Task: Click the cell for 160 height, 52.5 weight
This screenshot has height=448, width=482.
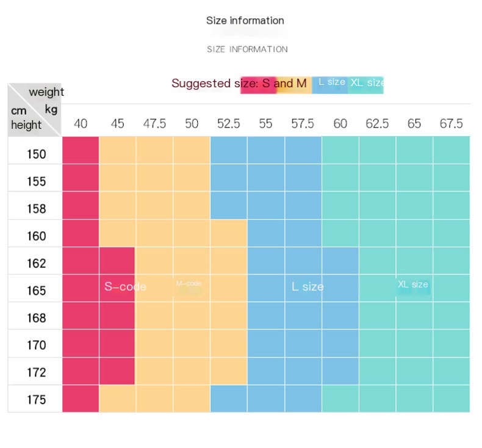Action: 229,233
